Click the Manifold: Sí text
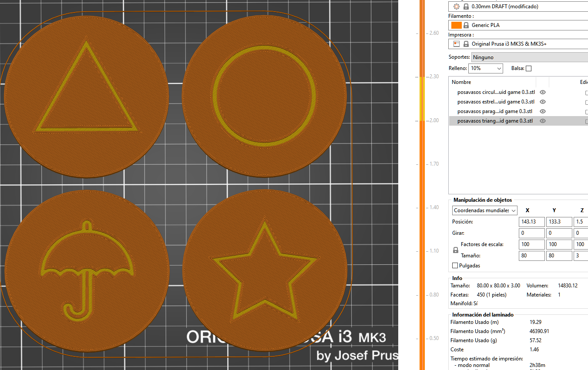 464,303
